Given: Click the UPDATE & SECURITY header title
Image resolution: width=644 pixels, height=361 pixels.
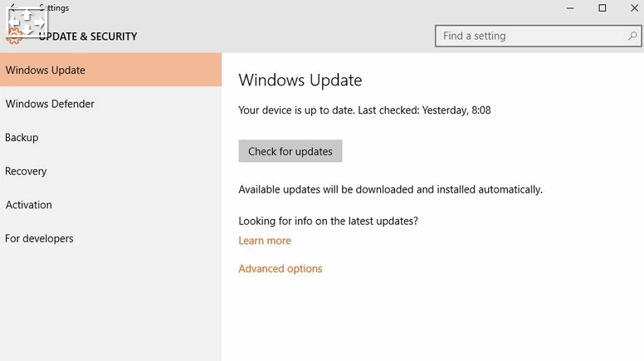Looking at the screenshot, I should 88,37.
